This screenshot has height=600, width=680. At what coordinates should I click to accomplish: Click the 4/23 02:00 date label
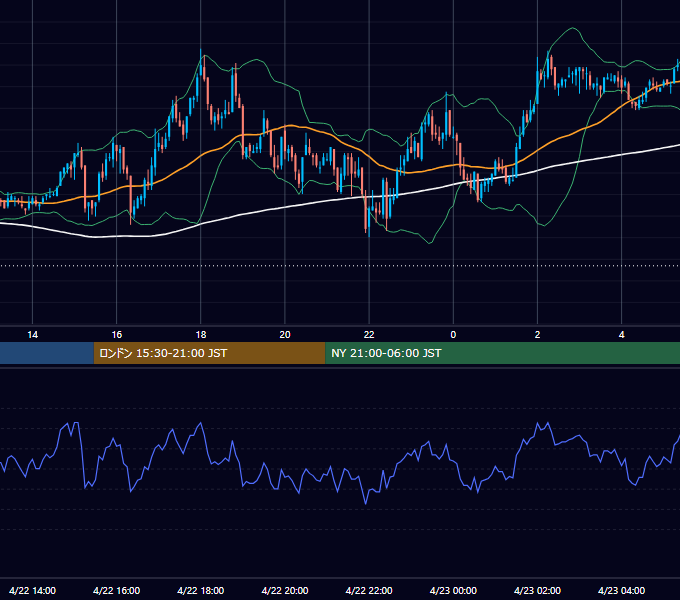(537, 590)
